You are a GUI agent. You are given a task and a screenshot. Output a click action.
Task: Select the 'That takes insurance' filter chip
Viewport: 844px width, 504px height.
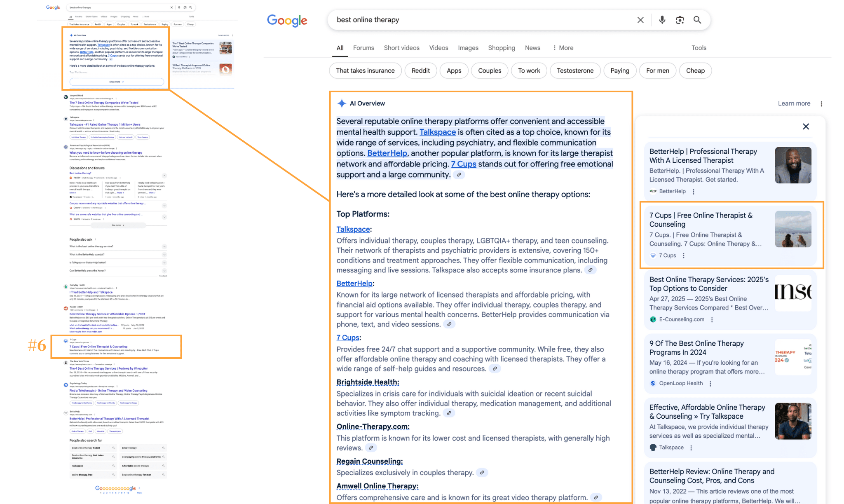click(x=365, y=70)
